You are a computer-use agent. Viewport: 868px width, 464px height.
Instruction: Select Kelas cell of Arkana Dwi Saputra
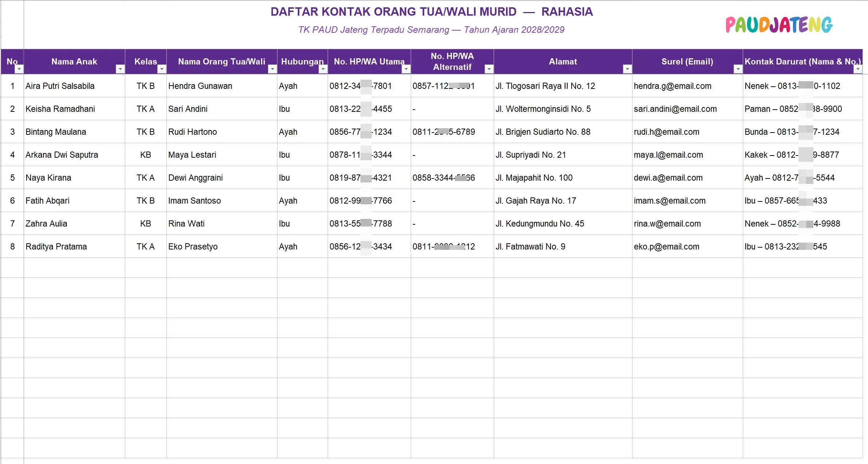(x=146, y=155)
